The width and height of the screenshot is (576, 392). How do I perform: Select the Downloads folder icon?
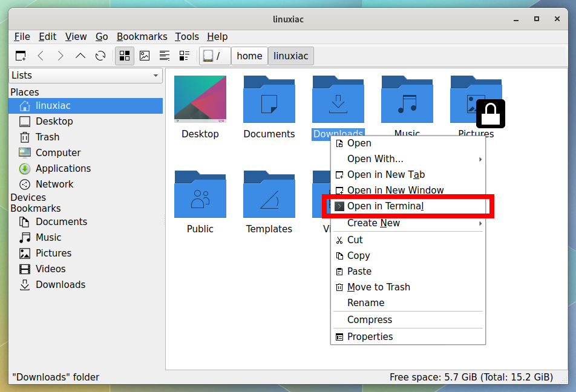pos(338,99)
